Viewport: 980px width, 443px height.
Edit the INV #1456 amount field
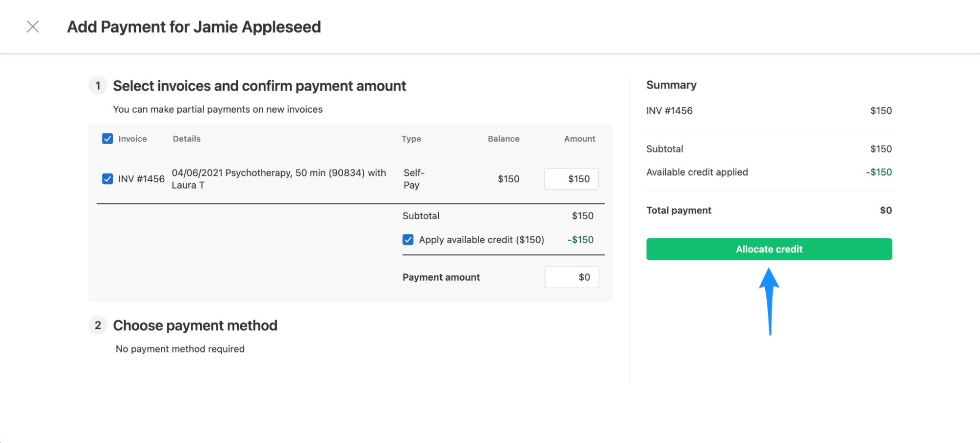pyautogui.click(x=571, y=179)
